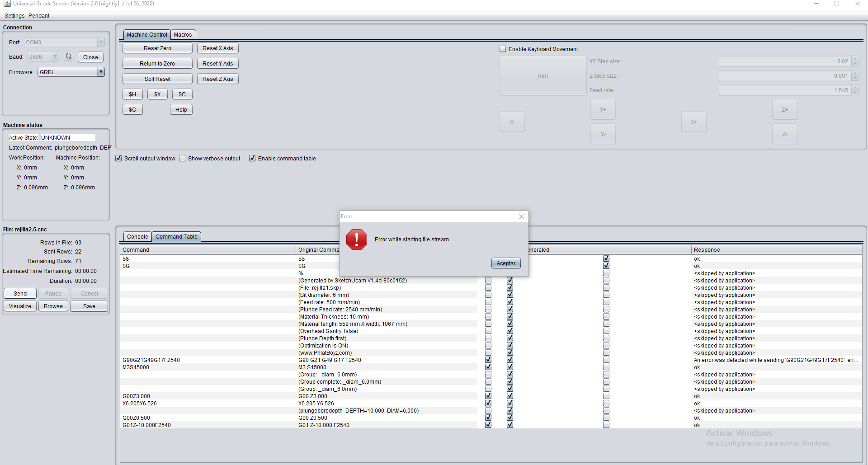Click the Soft Reset button
Screen dimensions: 868x465
pos(157,78)
